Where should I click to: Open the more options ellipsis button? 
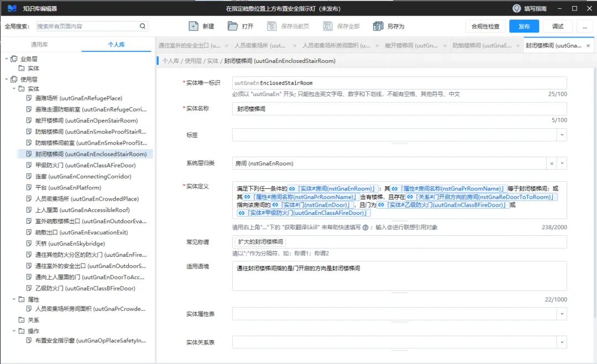(585, 27)
